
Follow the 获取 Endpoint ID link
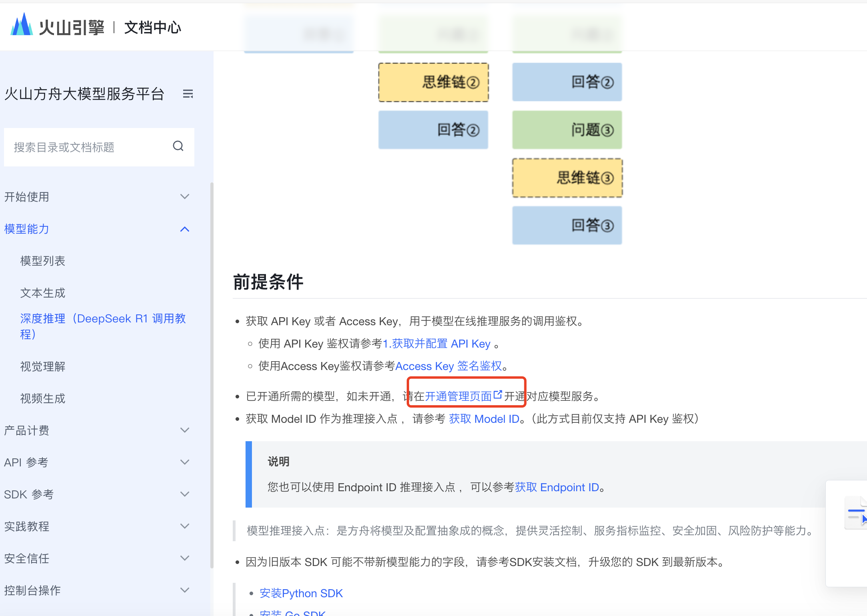[557, 488]
